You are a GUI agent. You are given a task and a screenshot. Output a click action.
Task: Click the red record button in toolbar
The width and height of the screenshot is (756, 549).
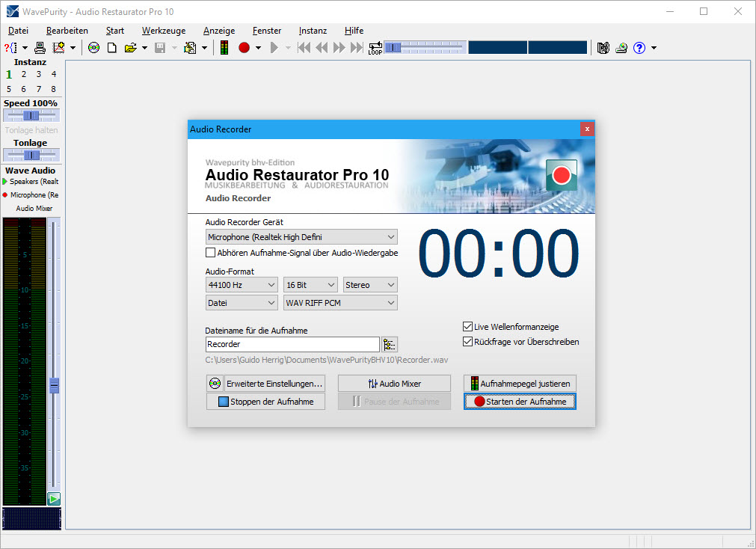click(x=244, y=48)
